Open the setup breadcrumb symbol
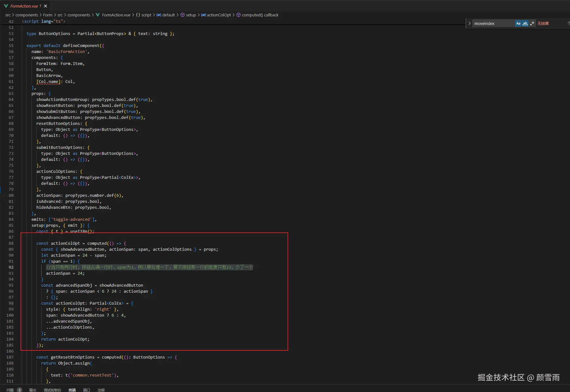 (x=191, y=15)
